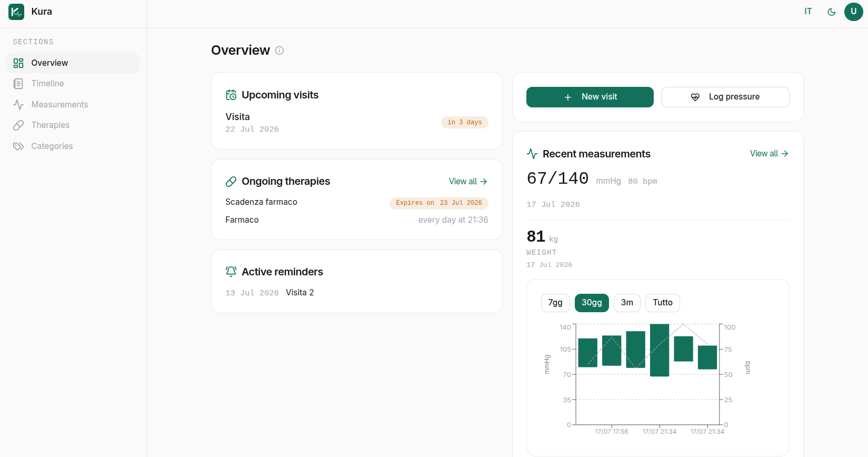Click the Categories tag icon in sidebar
The height and width of the screenshot is (457, 868).
pyautogui.click(x=18, y=146)
